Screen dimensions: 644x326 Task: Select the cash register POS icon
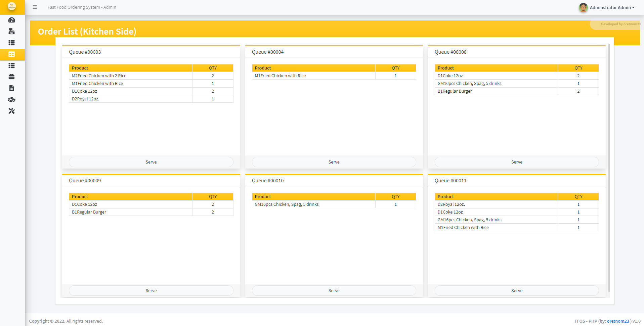pos(12,32)
